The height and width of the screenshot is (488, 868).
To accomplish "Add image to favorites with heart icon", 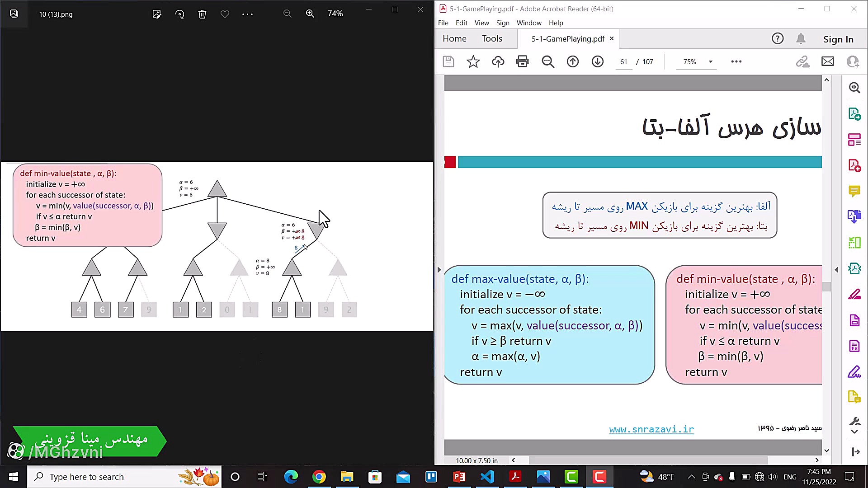I will [x=225, y=14].
